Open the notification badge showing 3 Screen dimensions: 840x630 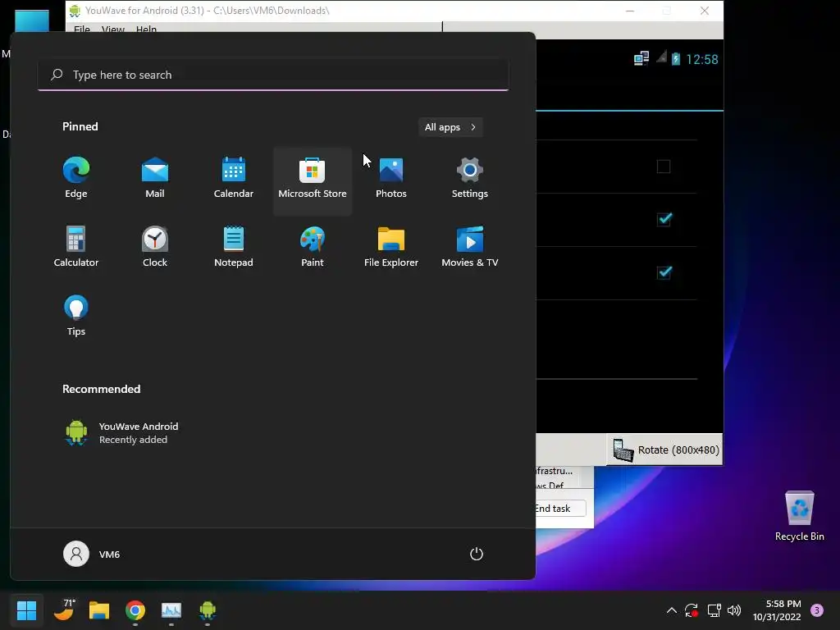click(x=817, y=610)
